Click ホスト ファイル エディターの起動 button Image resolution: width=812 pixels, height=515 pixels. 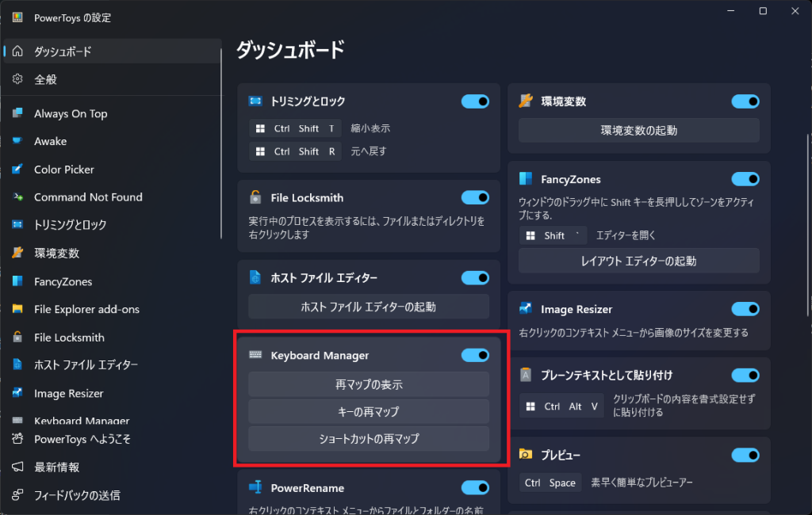[369, 307]
